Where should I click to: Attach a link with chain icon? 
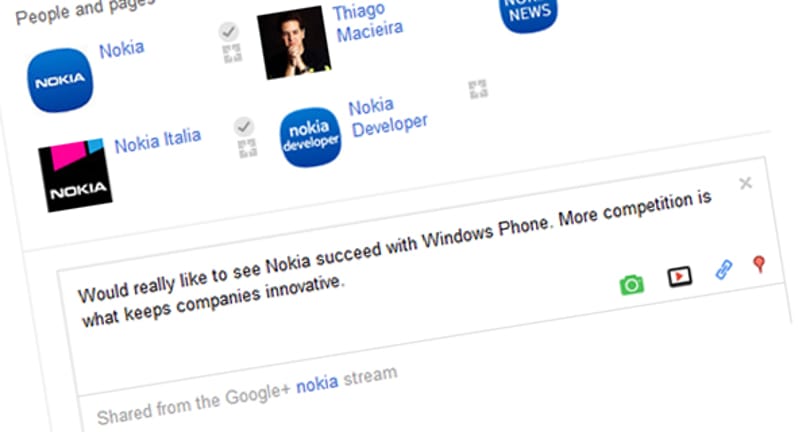click(724, 269)
